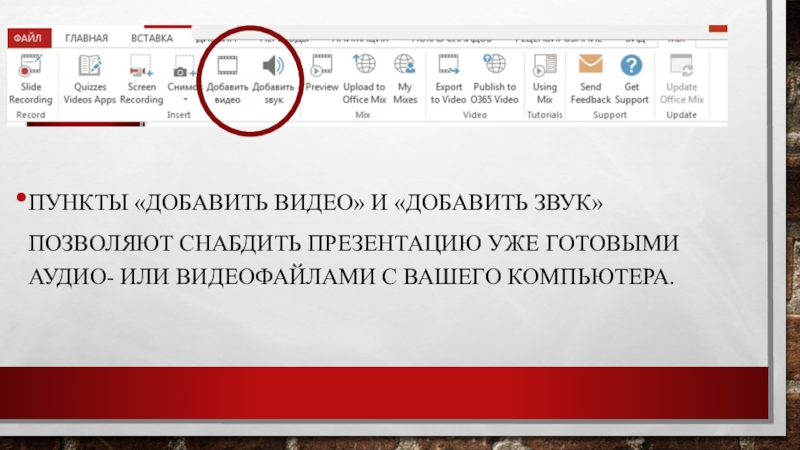This screenshot has width=800, height=450.
Task: Launch Screen Recording tool
Action: (x=141, y=78)
